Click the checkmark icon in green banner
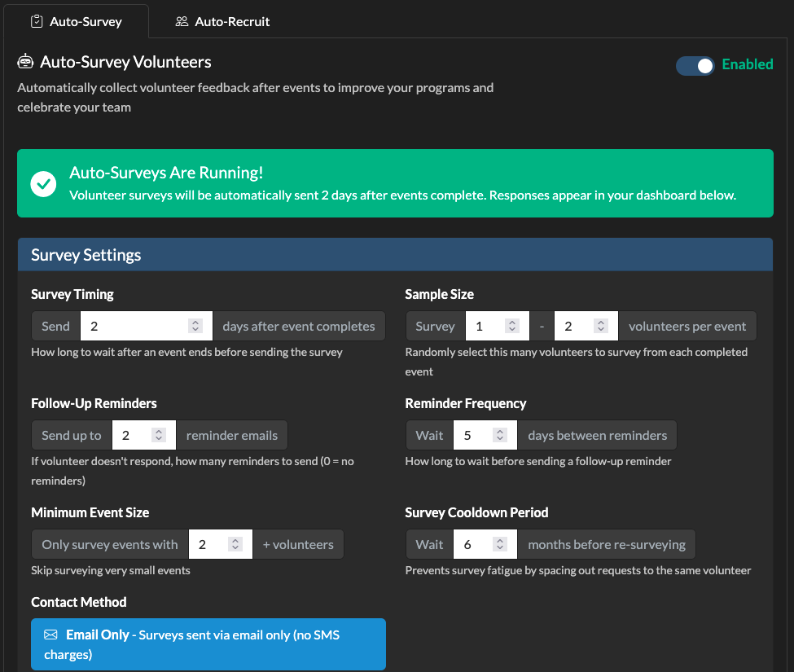 point(43,184)
